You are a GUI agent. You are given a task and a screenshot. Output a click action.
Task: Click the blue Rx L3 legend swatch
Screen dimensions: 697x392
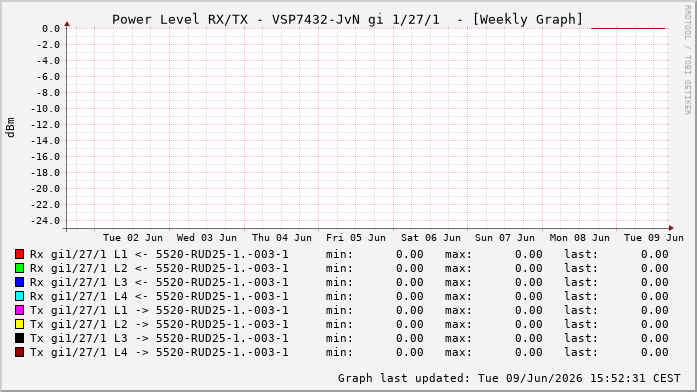click(x=19, y=282)
